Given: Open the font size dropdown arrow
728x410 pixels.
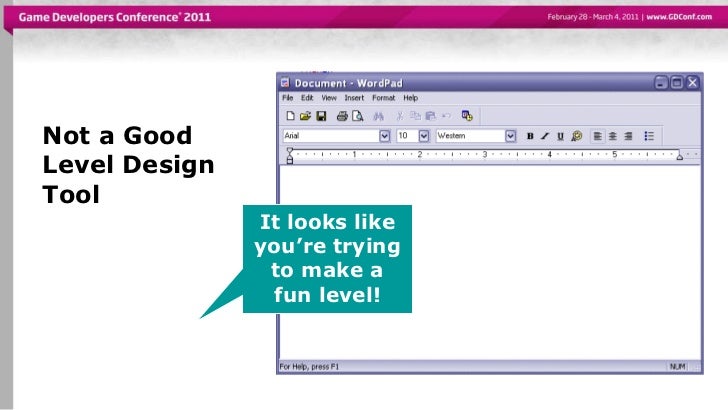Looking at the screenshot, I should click(423, 136).
